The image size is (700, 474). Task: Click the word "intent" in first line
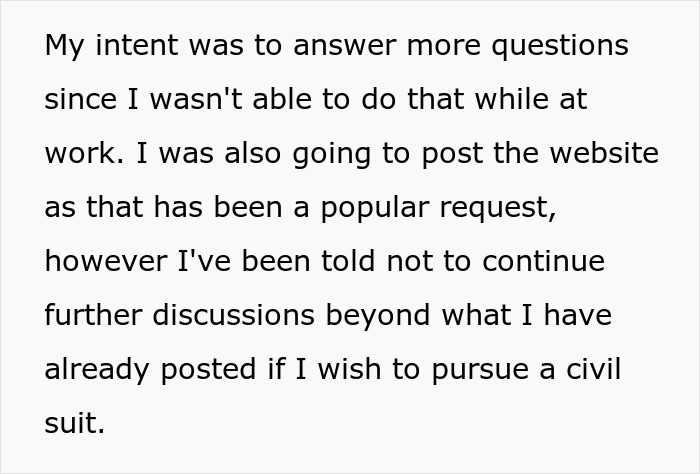(137, 45)
